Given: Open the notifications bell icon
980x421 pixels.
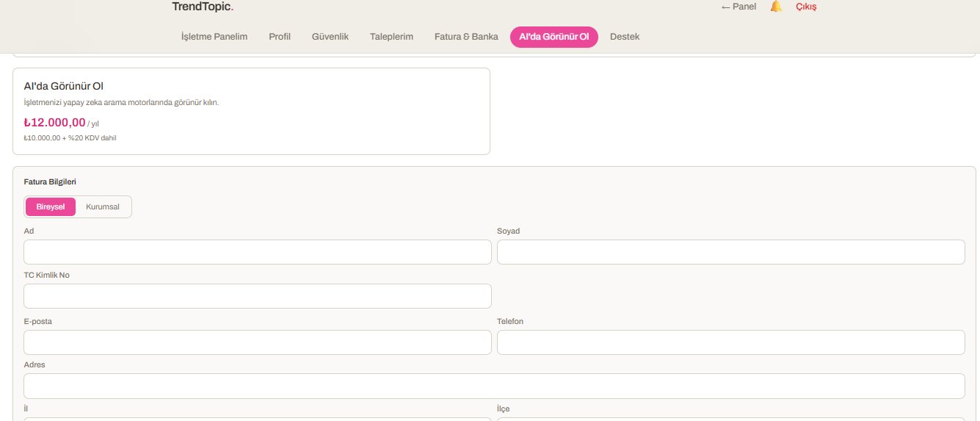Looking at the screenshot, I should [x=776, y=7].
